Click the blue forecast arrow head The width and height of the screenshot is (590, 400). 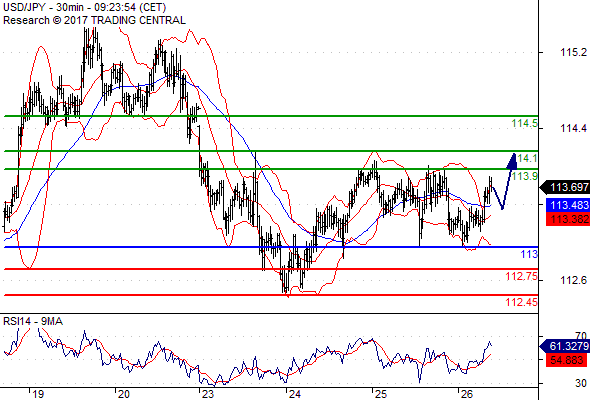click(512, 161)
